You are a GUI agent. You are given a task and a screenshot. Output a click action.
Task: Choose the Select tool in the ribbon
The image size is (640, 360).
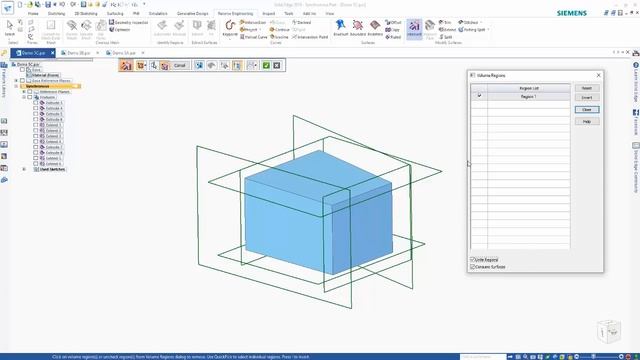(x=9, y=29)
